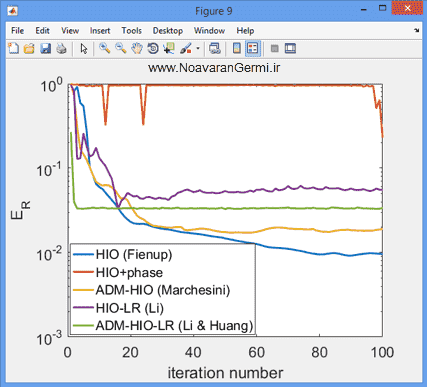Open the View menu
The image size is (427, 387).
(70, 31)
